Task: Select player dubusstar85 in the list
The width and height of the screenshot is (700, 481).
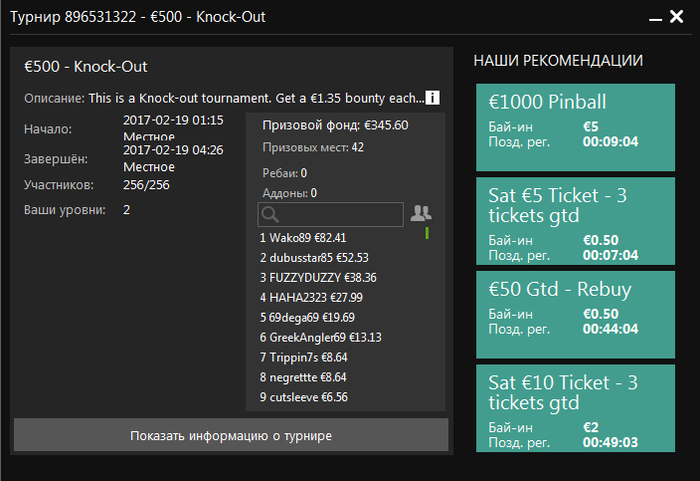Action: tap(314, 258)
